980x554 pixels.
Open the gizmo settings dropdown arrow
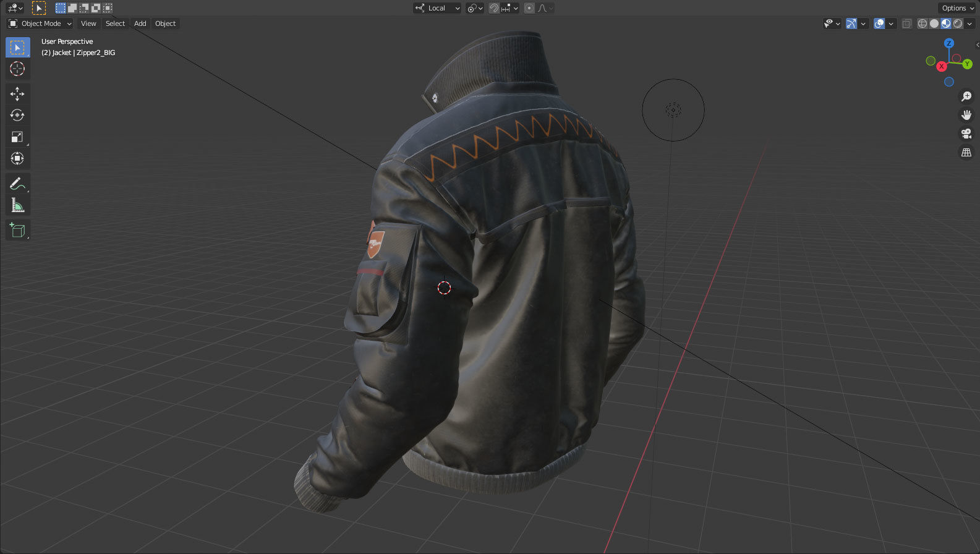(x=864, y=23)
